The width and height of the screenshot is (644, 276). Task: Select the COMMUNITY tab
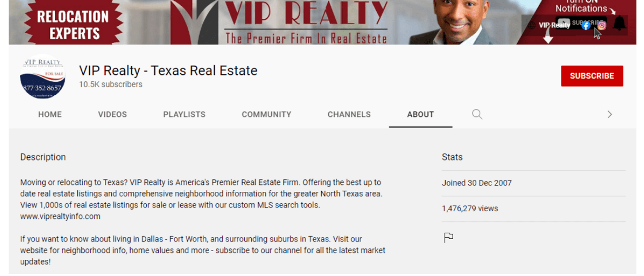point(266,115)
